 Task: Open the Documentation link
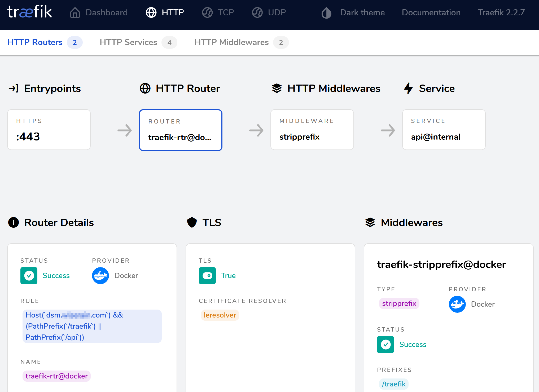[x=431, y=12]
